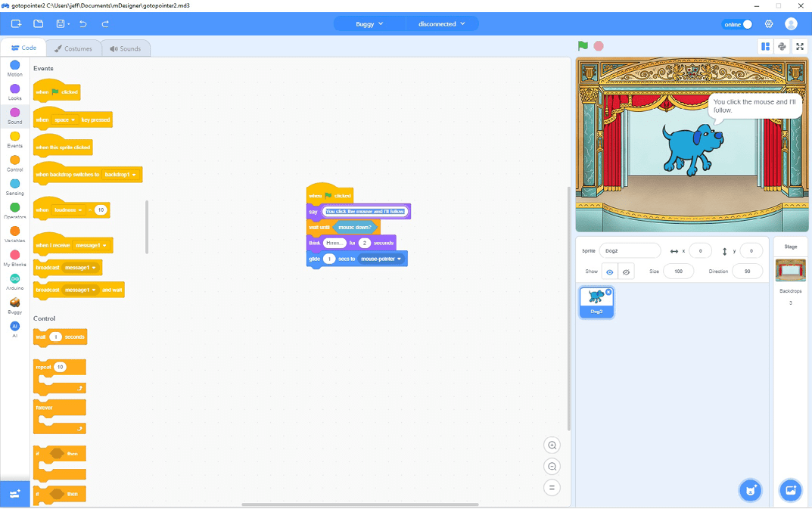Select the Sound block category

[x=15, y=116]
